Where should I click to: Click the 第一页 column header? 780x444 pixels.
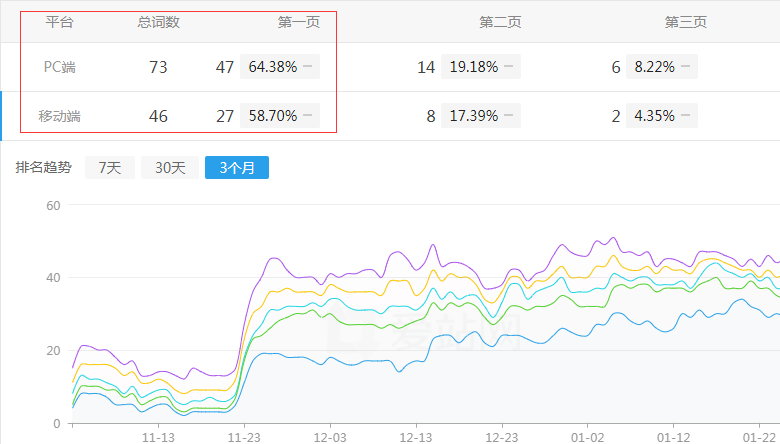coord(298,22)
